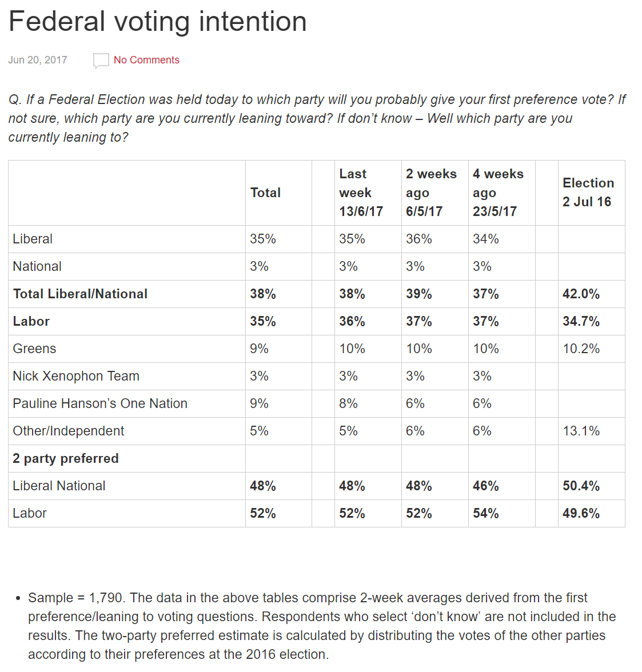Select the Pauline Hanson's One Nation label

coord(100,403)
